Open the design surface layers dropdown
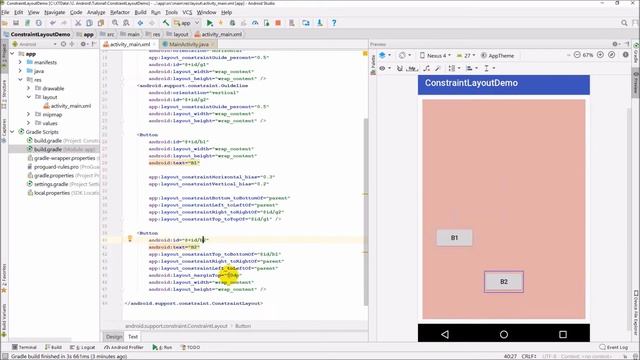640x360 pixels. 384,55
